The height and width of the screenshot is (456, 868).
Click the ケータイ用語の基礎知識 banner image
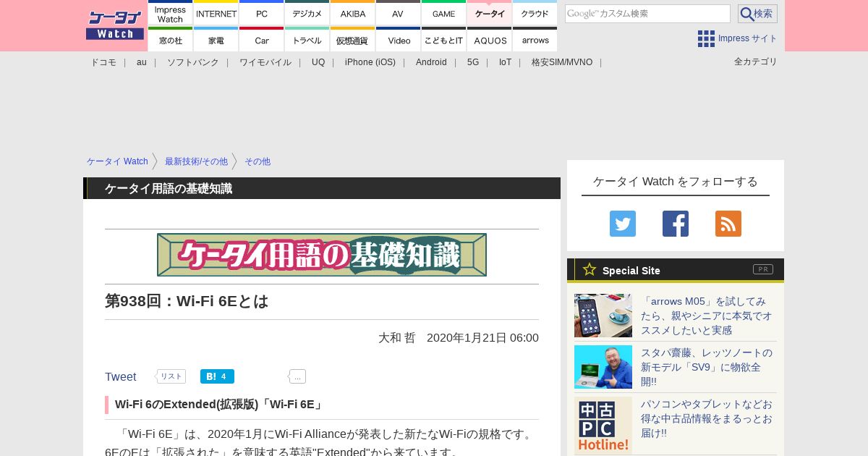pos(322,255)
